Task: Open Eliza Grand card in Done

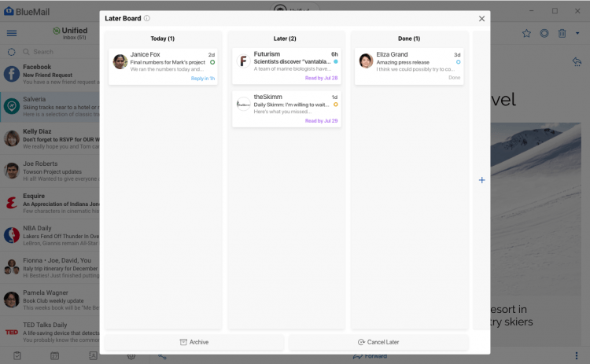Action: click(409, 66)
